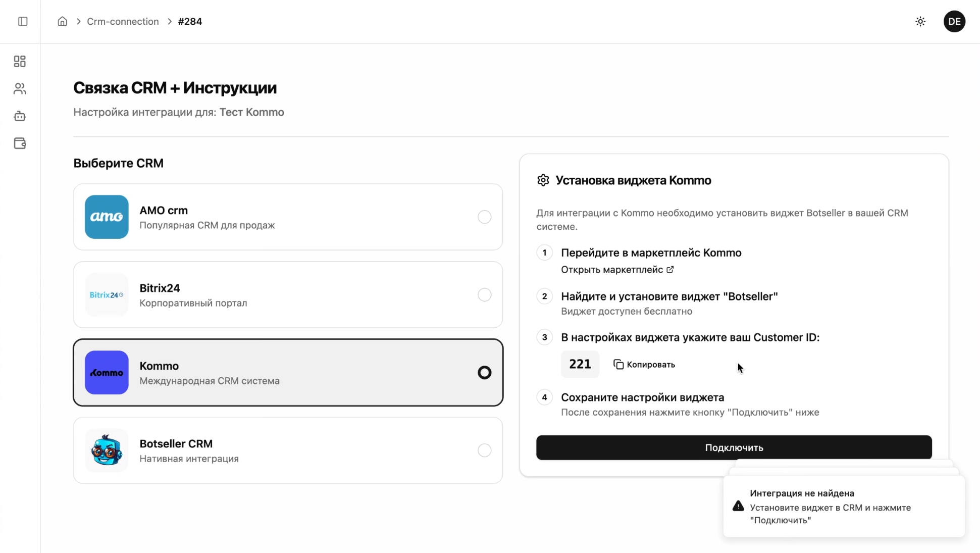Select the Botseller CRM radio button

484,450
